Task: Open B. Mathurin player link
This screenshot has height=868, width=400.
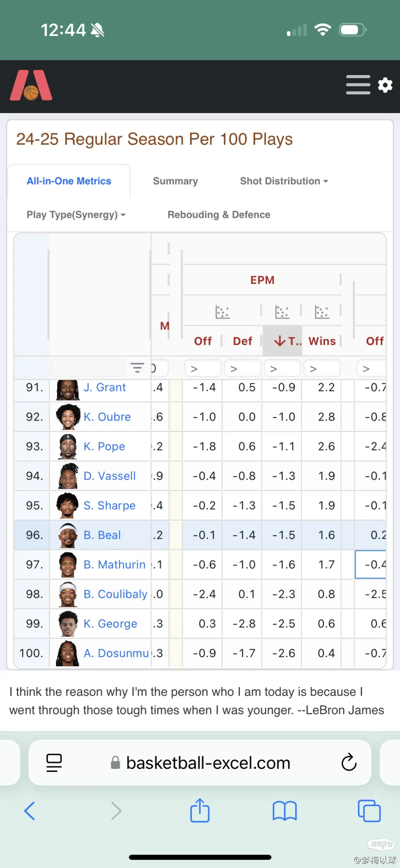Action: [114, 565]
